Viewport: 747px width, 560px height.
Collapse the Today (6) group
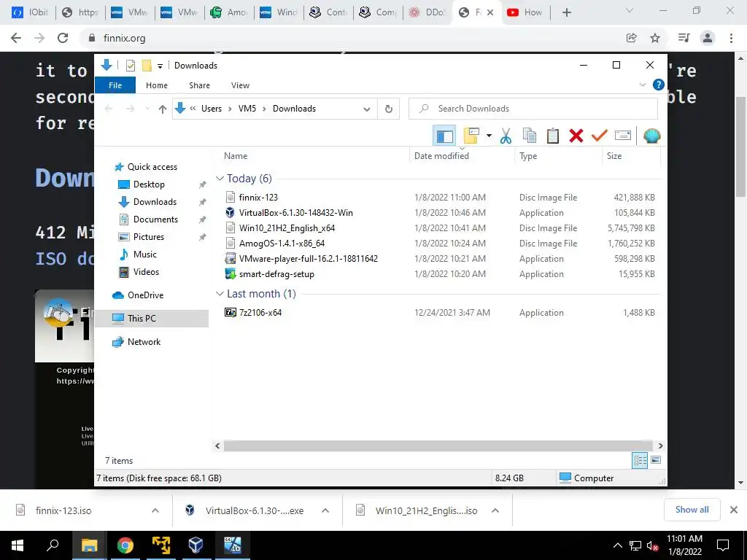point(220,179)
